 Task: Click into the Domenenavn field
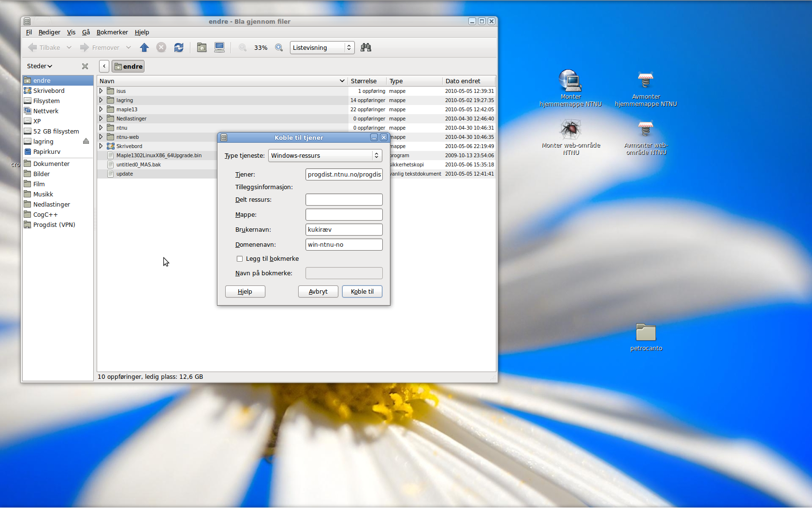point(344,244)
